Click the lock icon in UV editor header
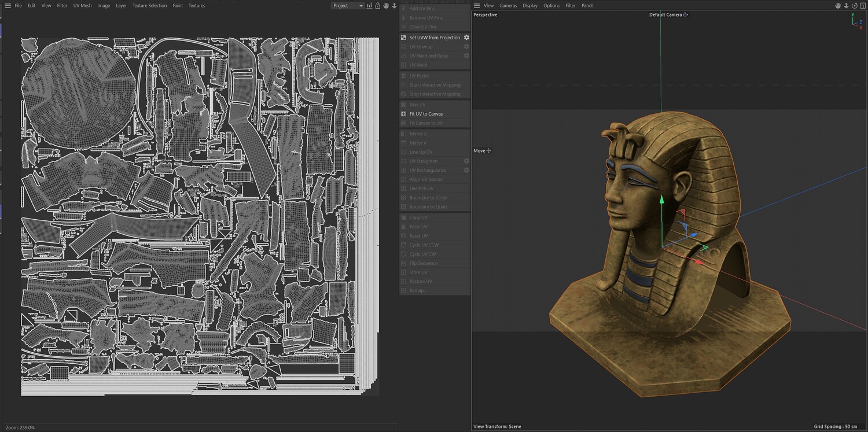 pos(378,6)
